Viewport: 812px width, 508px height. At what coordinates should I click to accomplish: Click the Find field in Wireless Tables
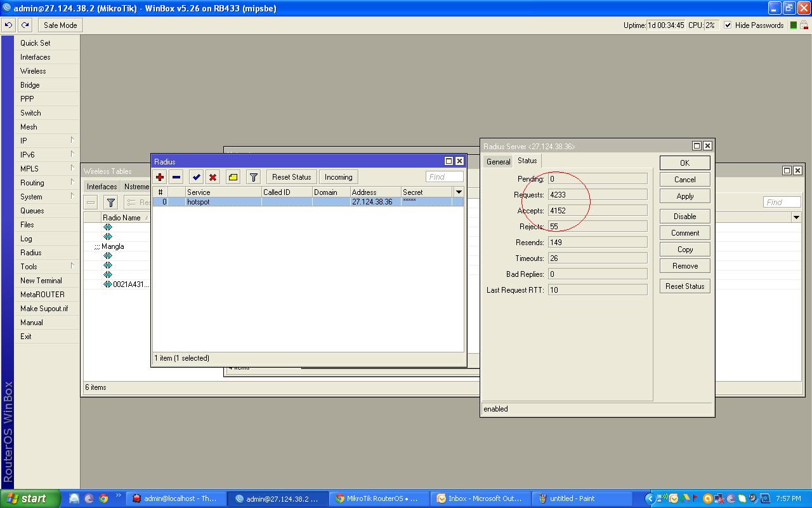tap(782, 203)
